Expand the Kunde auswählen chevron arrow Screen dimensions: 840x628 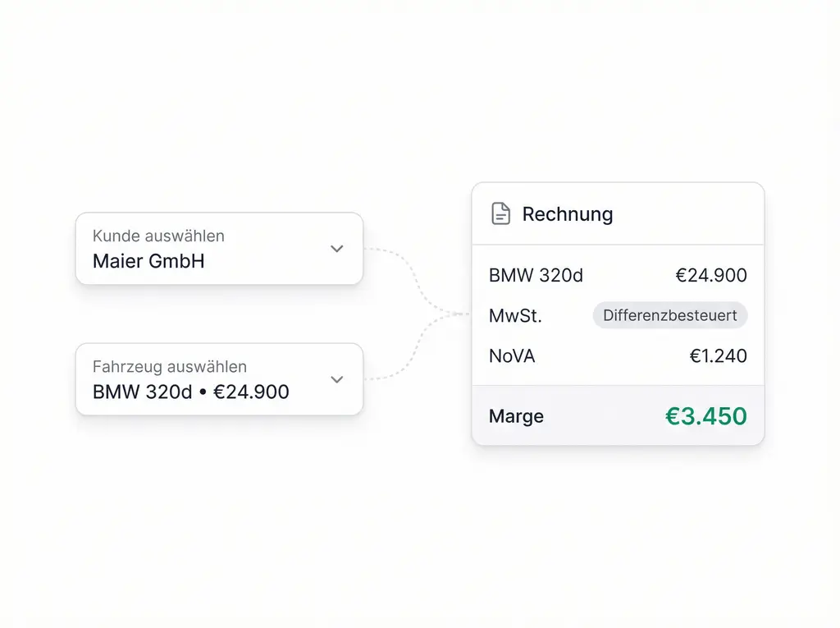pos(336,249)
